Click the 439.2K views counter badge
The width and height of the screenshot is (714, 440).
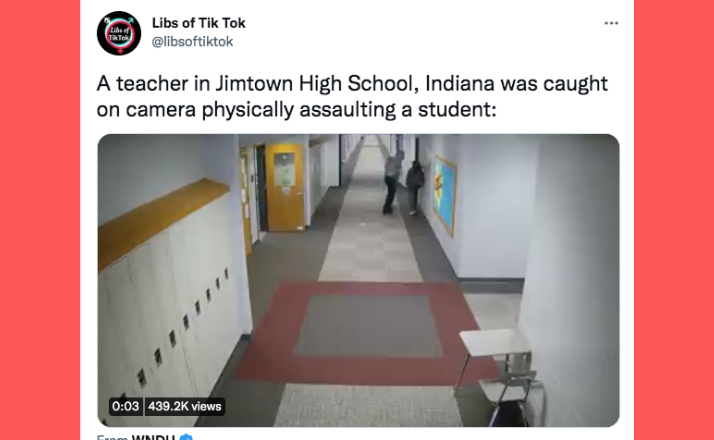pos(185,406)
